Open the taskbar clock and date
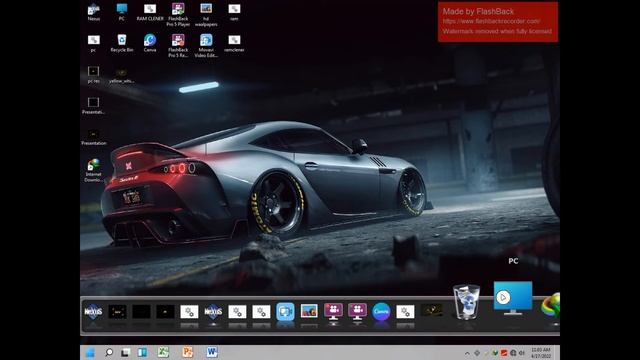 [x=541, y=353]
